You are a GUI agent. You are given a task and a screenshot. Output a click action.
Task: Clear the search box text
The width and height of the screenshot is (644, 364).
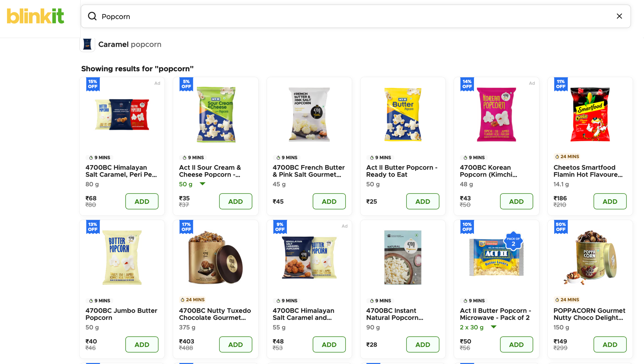point(619,16)
